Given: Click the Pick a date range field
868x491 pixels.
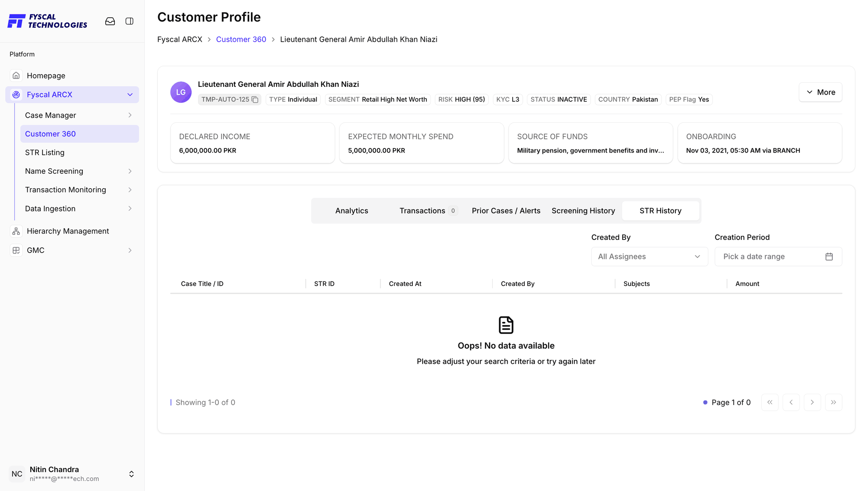Looking at the screenshot, I should tap(778, 257).
